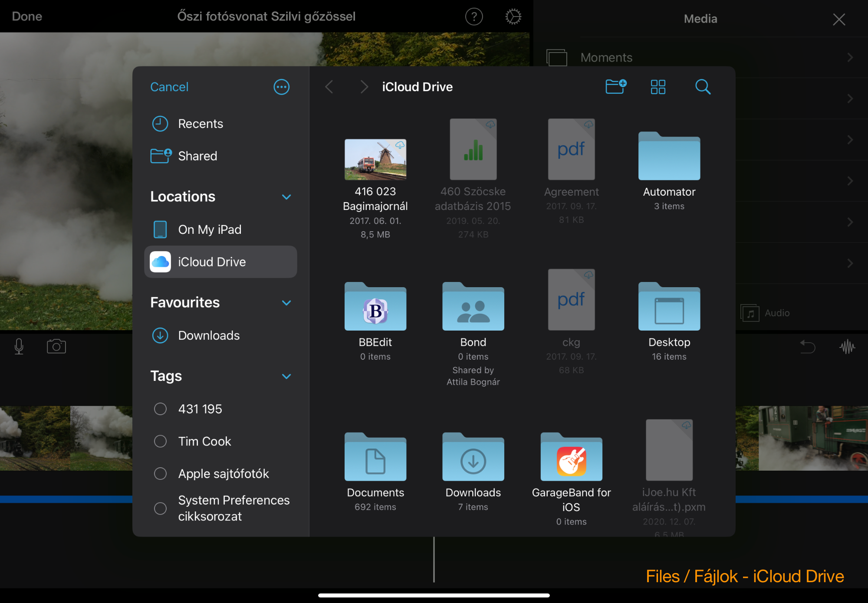Create a new folder in iCloud Drive
Viewport: 868px width, 603px height.
(616, 86)
